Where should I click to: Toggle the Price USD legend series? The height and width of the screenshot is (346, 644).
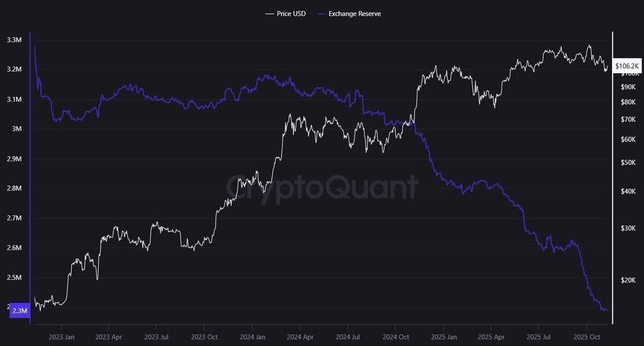pyautogui.click(x=291, y=13)
